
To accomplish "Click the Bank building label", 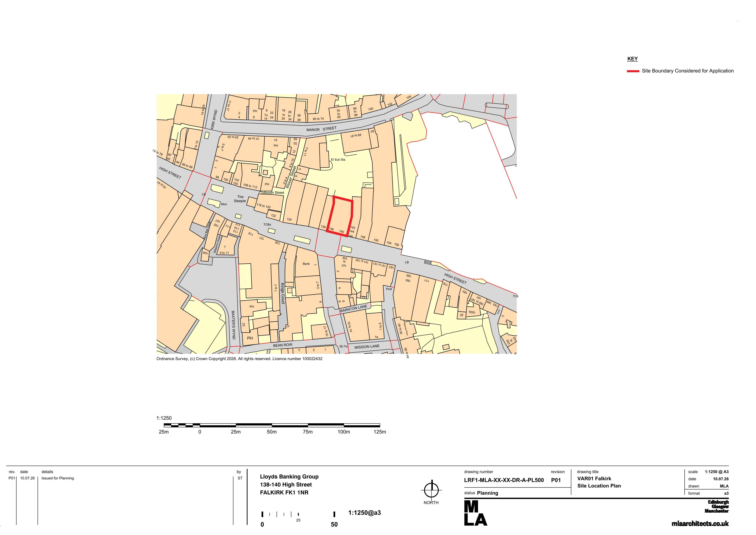I will (x=306, y=264).
